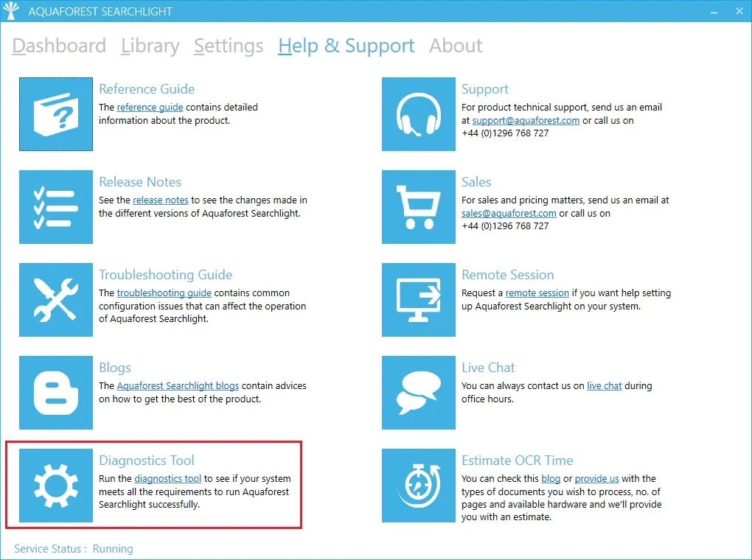The width and height of the screenshot is (752, 560).
Task: Switch to the Dashboard tab
Action: (x=59, y=46)
